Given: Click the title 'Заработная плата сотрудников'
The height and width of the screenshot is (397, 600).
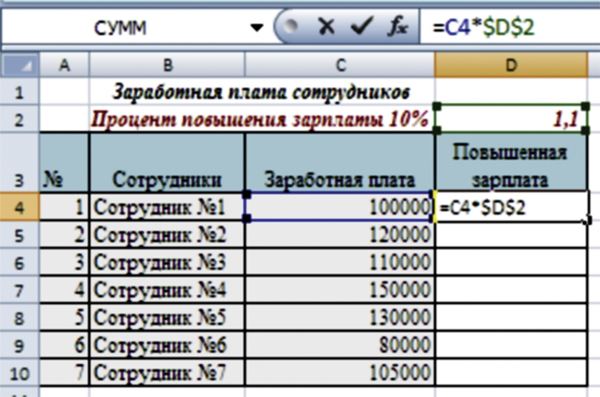Looking at the screenshot, I should point(262,92).
